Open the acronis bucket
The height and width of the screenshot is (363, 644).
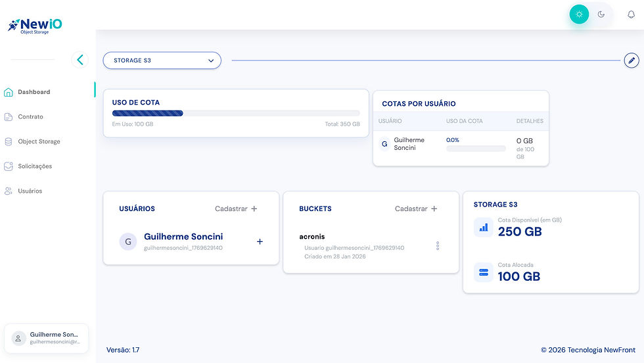311,236
